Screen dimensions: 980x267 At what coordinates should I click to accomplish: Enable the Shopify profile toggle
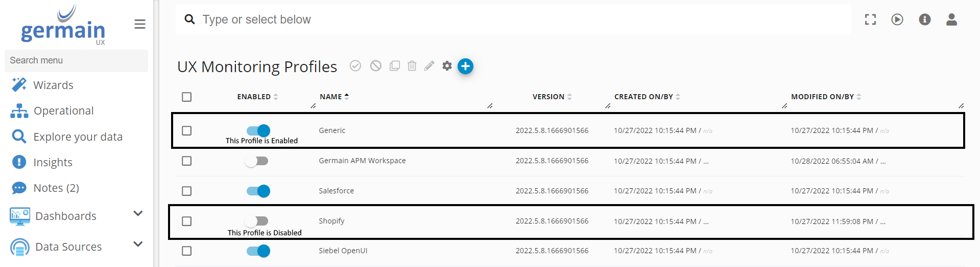pyautogui.click(x=257, y=221)
